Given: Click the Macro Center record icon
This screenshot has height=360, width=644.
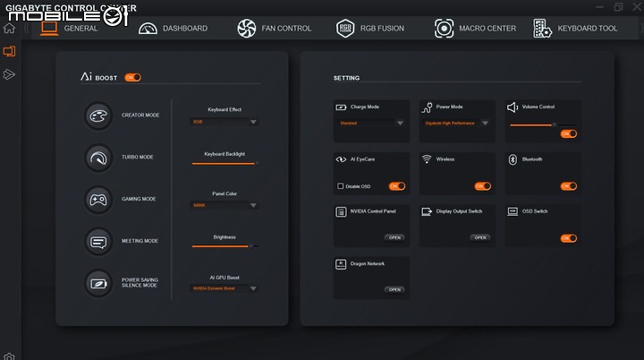Looking at the screenshot, I should coord(444,29).
